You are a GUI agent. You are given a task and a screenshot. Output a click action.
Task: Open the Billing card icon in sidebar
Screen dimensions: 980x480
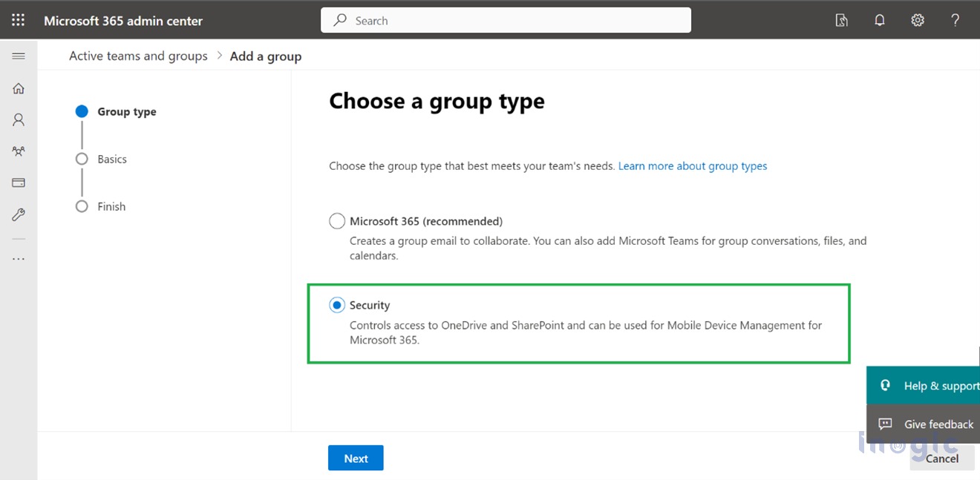point(18,183)
